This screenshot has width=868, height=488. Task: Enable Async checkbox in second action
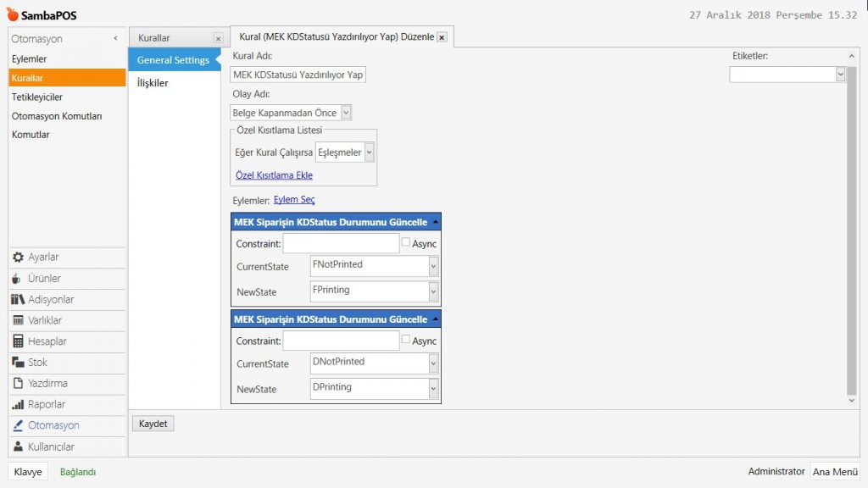click(x=406, y=340)
